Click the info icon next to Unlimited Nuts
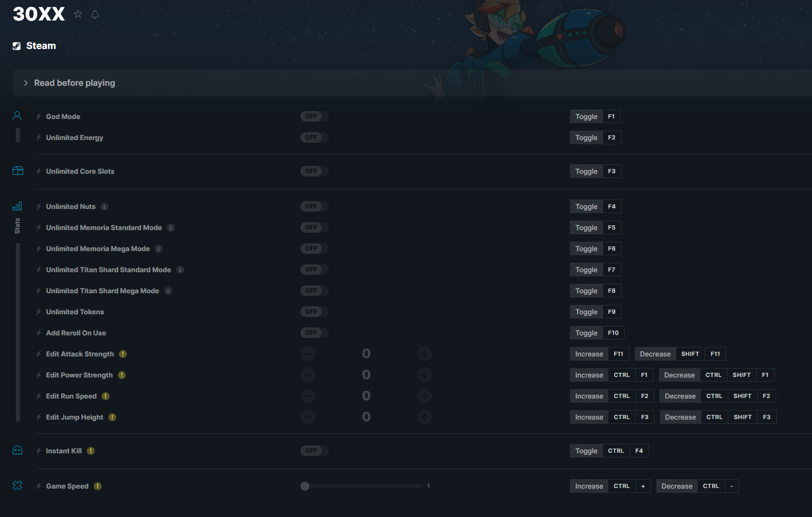 coord(104,206)
